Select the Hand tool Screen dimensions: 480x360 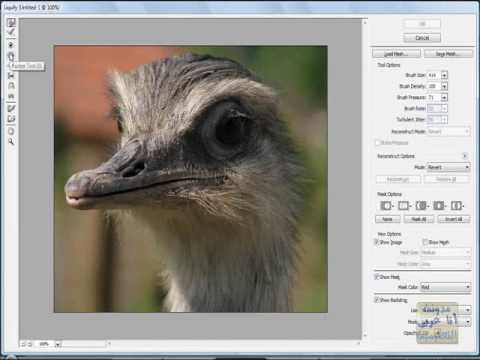11,131
